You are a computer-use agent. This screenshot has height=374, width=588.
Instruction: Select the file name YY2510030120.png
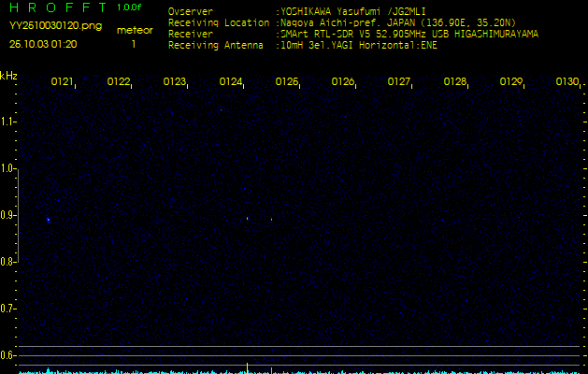point(55,26)
